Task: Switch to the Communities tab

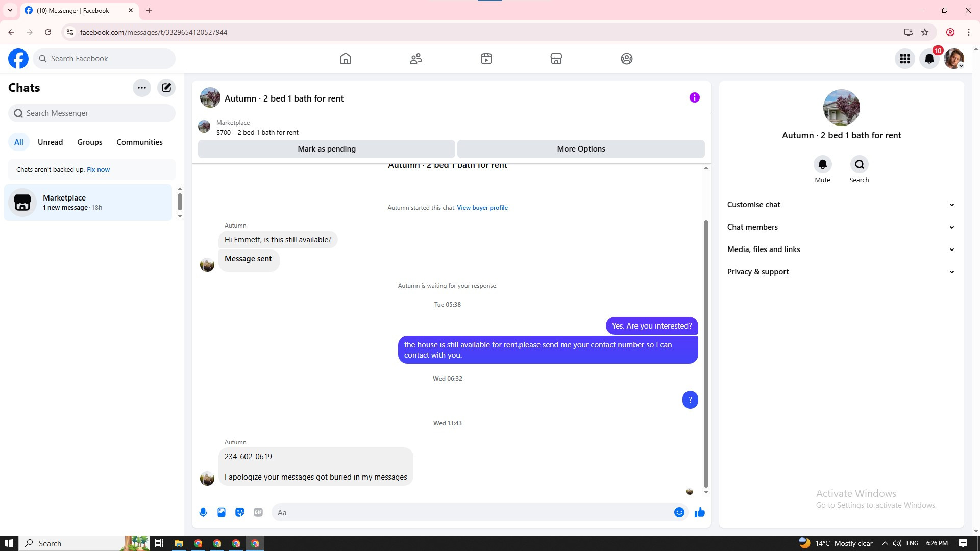Action: pyautogui.click(x=139, y=142)
